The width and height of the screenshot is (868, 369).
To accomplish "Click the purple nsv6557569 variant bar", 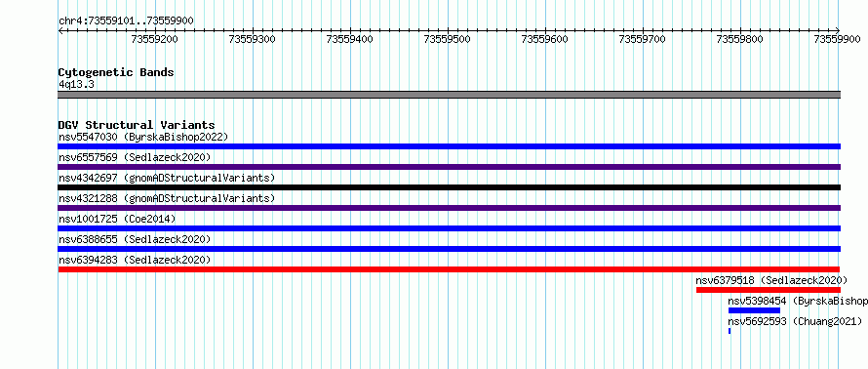I will click(449, 167).
